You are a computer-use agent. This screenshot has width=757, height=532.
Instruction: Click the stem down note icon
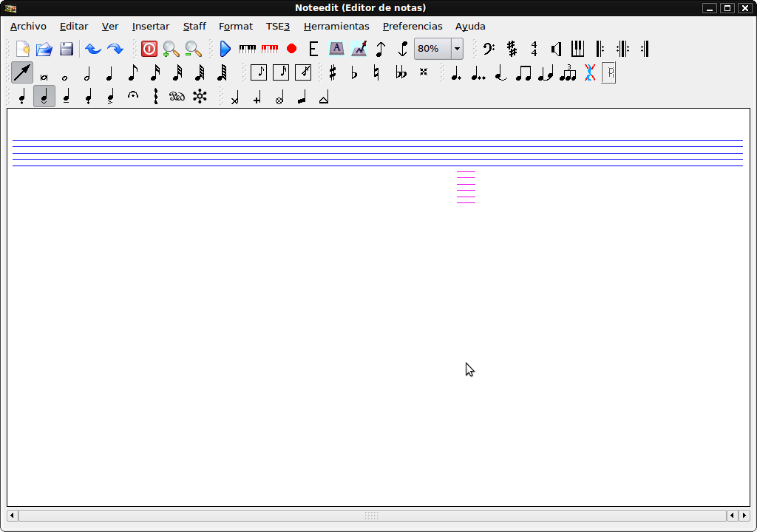[x=403, y=49]
